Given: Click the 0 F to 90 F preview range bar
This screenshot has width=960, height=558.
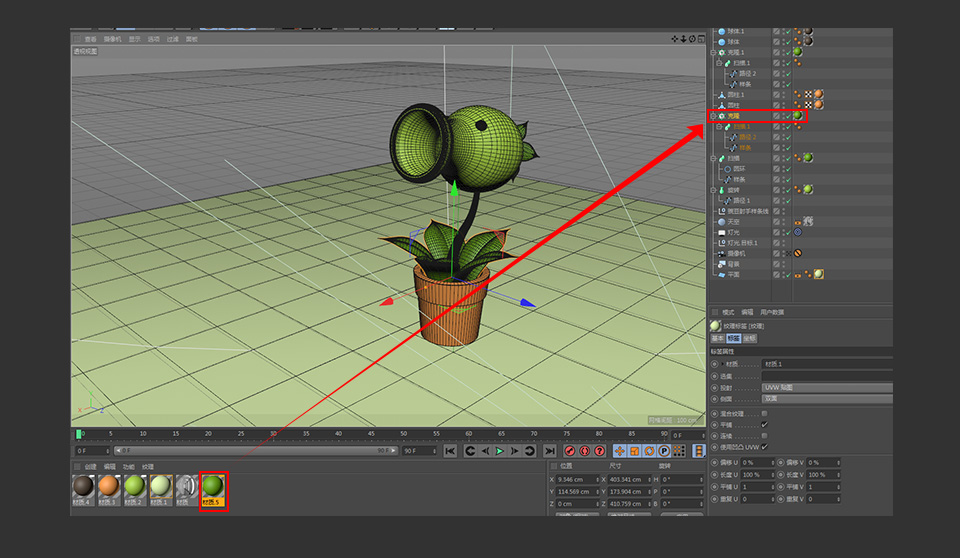Looking at the screenshot, I should tap(255, 451).
